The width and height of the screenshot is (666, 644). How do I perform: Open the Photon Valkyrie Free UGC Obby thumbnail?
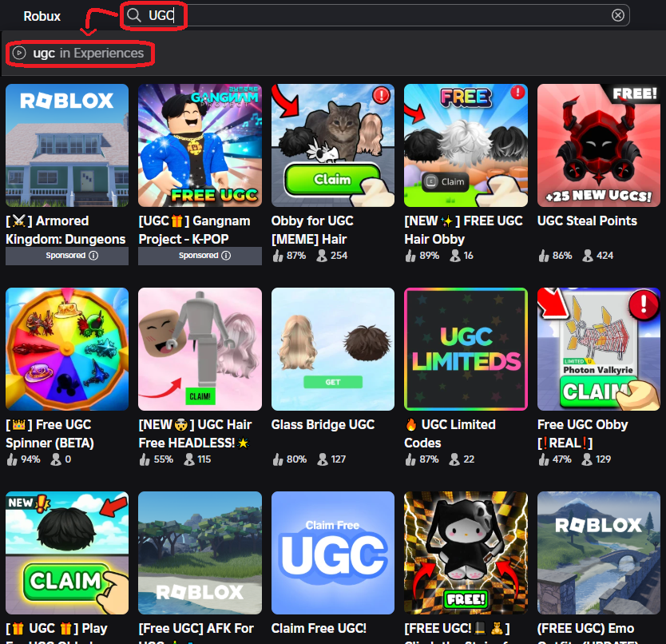599,349
